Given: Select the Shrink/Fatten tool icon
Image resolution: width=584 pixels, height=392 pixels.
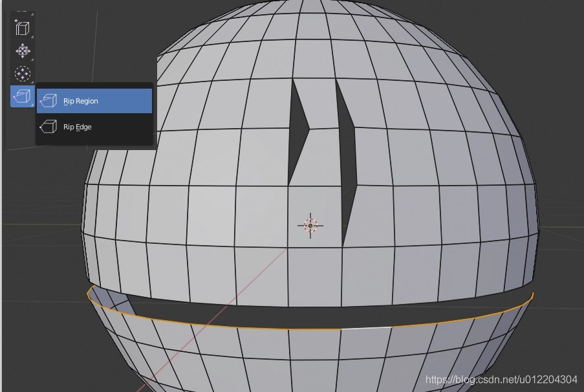Looking at the screenshot, I should 23,50.
